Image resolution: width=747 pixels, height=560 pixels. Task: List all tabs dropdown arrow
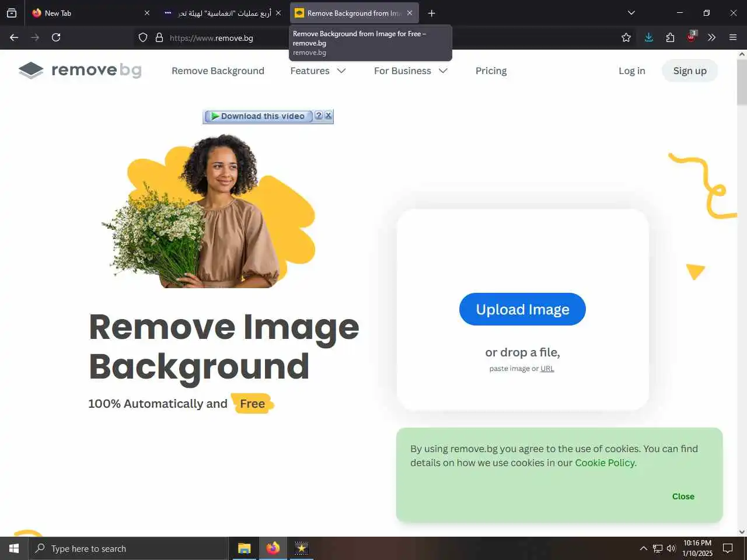coord(631,13)
